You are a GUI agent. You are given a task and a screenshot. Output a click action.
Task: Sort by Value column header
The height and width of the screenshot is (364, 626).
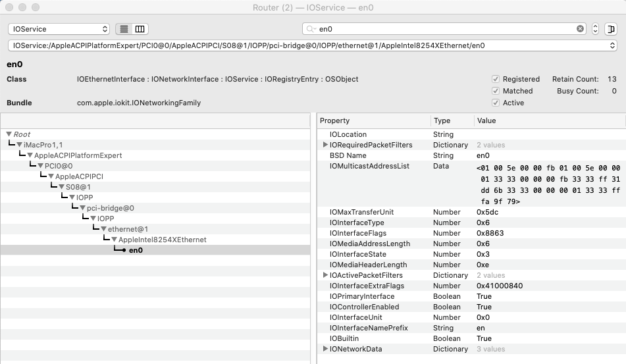point(550,120)
